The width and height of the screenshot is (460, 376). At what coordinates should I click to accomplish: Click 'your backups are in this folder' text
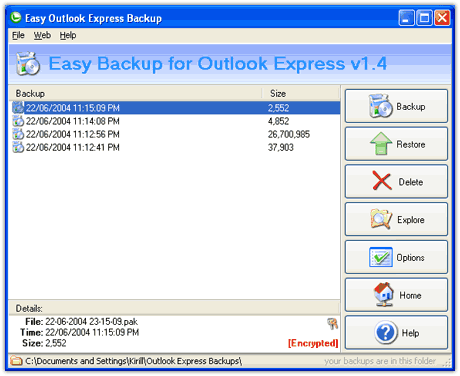coord(380,361)
